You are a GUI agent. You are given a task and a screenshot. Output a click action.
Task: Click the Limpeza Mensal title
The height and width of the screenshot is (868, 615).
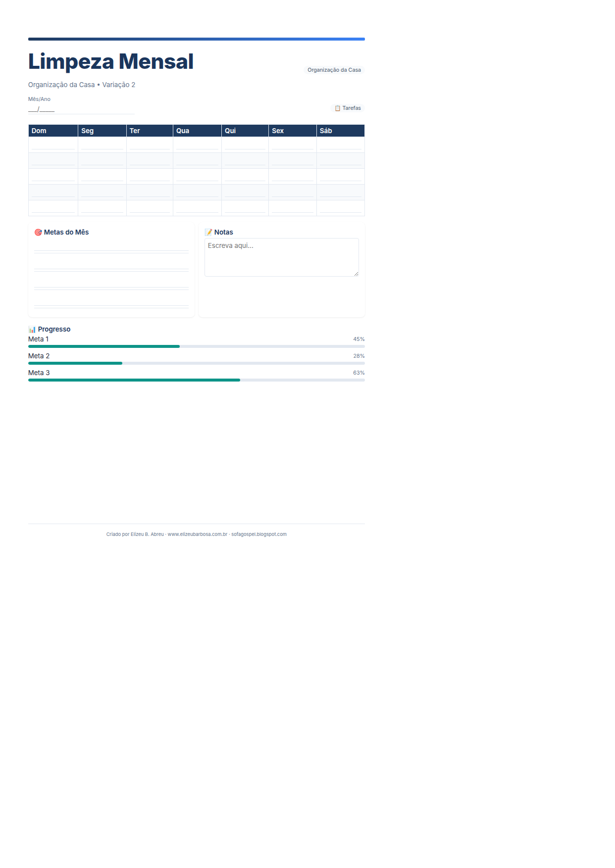coord(111,61)
